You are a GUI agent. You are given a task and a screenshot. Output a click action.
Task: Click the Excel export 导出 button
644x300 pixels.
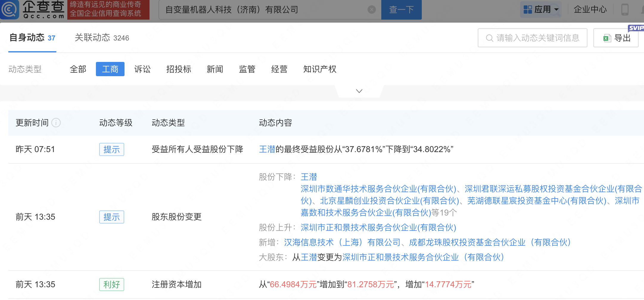pos(616,38)
